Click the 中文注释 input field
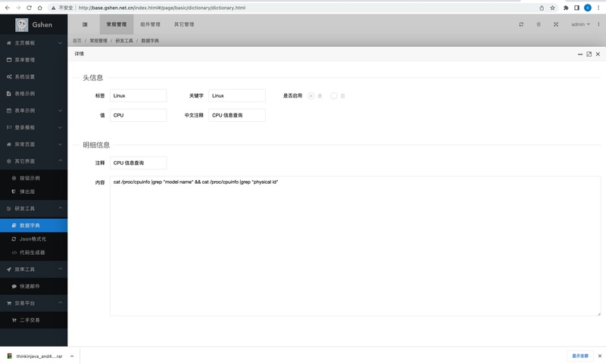Image resolution: width=606 pixels, height=364 pixels. (x=237, y=116)
